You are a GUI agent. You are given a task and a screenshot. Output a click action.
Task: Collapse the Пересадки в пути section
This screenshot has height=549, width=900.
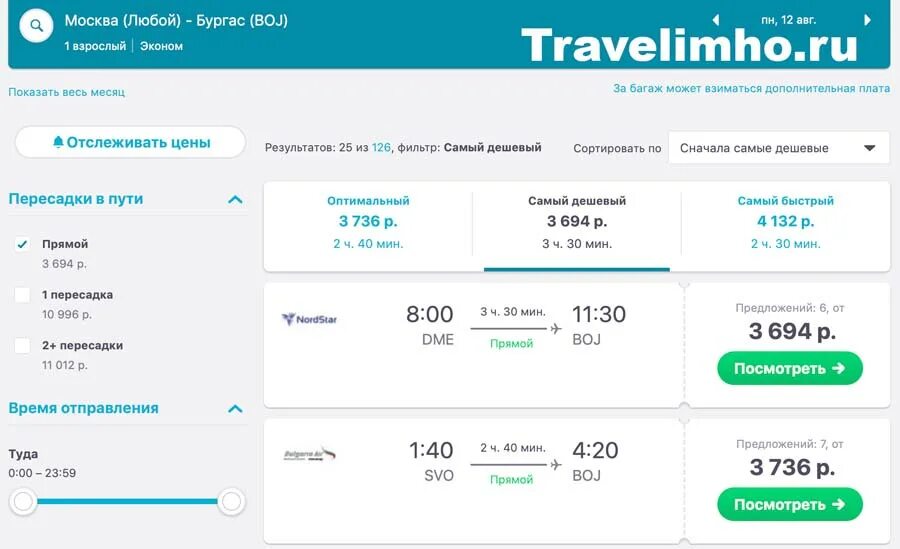[x=235, y=199]
